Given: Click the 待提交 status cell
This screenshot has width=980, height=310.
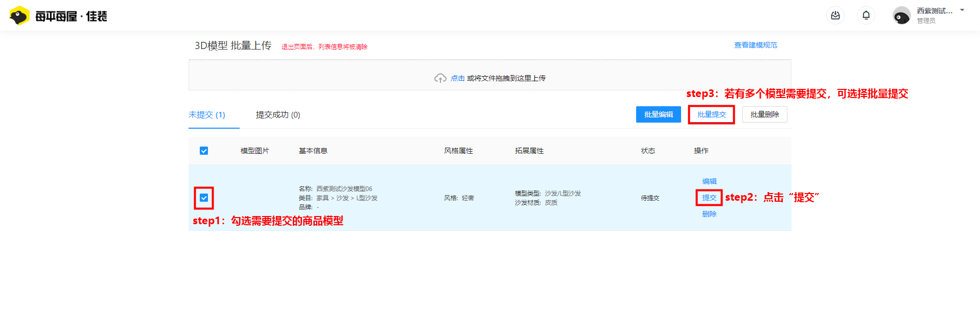Looking at the screenshot, I should tap(650, 198).
